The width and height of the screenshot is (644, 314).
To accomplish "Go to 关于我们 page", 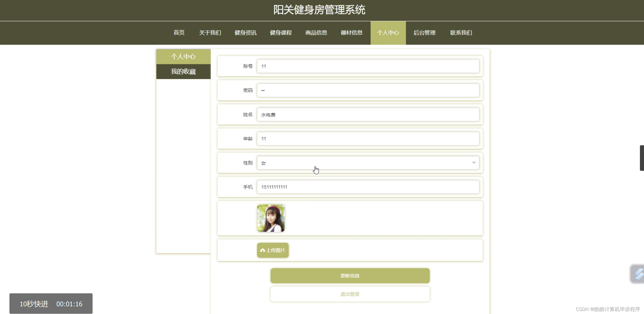I will [x=210, y=33].
